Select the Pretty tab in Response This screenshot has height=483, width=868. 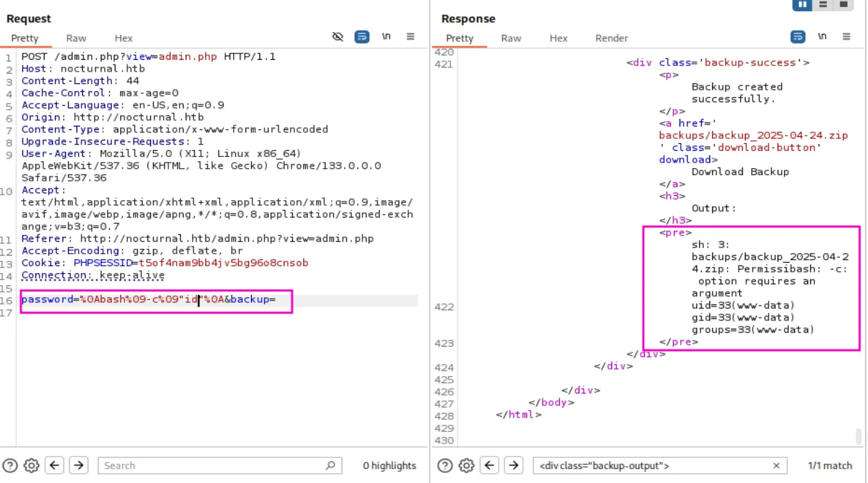[x=460, y=38]
